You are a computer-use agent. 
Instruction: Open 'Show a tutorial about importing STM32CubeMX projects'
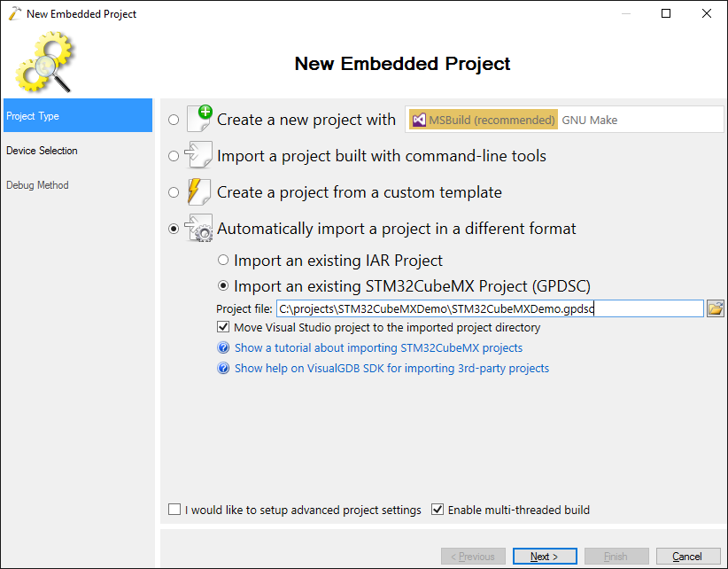coord(378,347)
